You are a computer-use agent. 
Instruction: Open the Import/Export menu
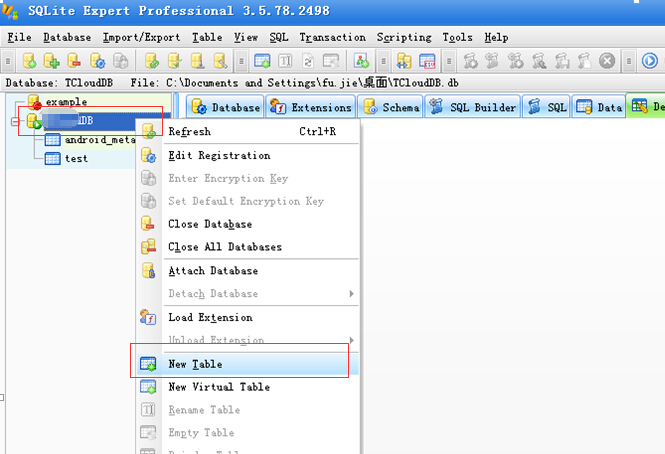tap(141, 37)
